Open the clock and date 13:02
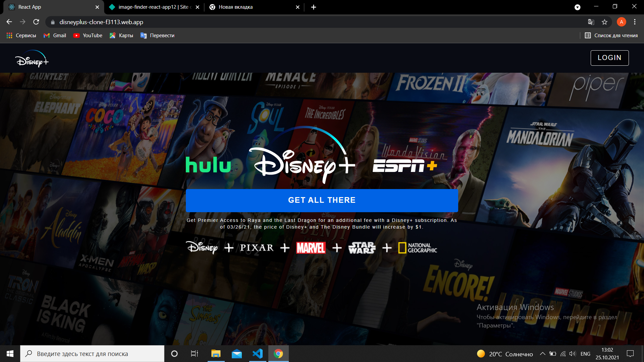This screenshot has width=644, height=362. pos(607,354)
